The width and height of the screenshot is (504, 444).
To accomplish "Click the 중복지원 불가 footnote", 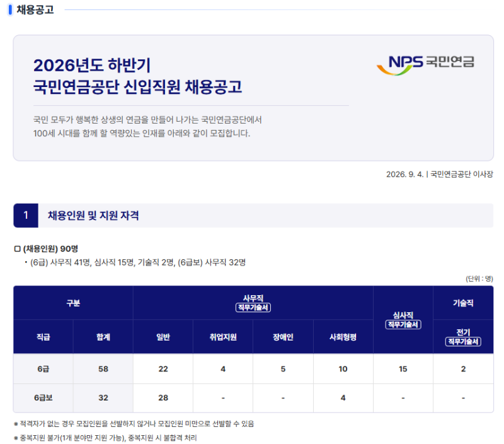I will [x=105, y=438].
